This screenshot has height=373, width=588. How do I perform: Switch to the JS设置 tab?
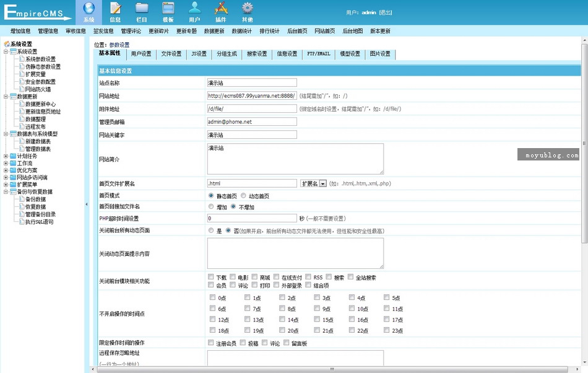pyautogui.click(x=199, y=54)
